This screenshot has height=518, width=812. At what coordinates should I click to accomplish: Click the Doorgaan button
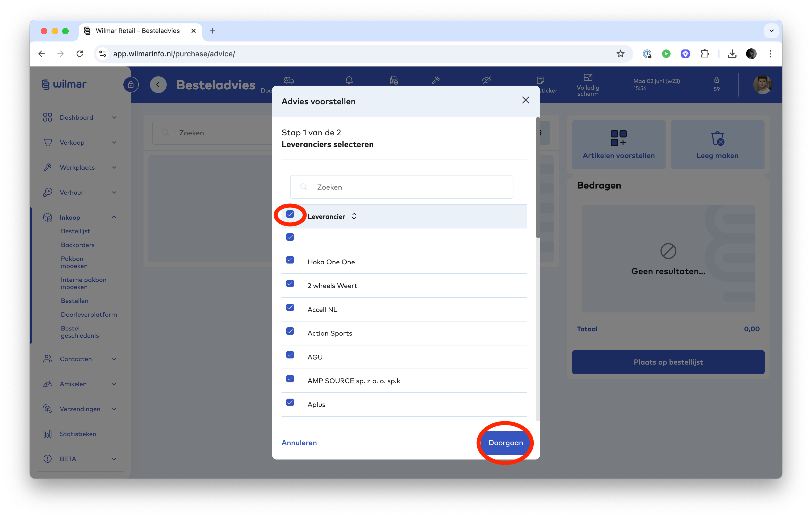coord(505,443)
